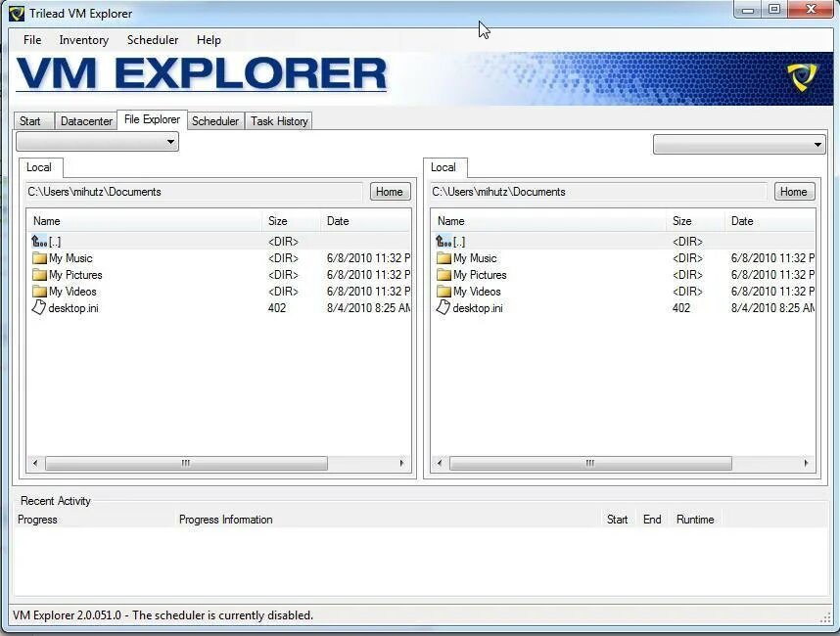This screenshot has height=636, width=840.
Task: Click left pane scrollbar left arrow
Action: (x=35, y=463)
